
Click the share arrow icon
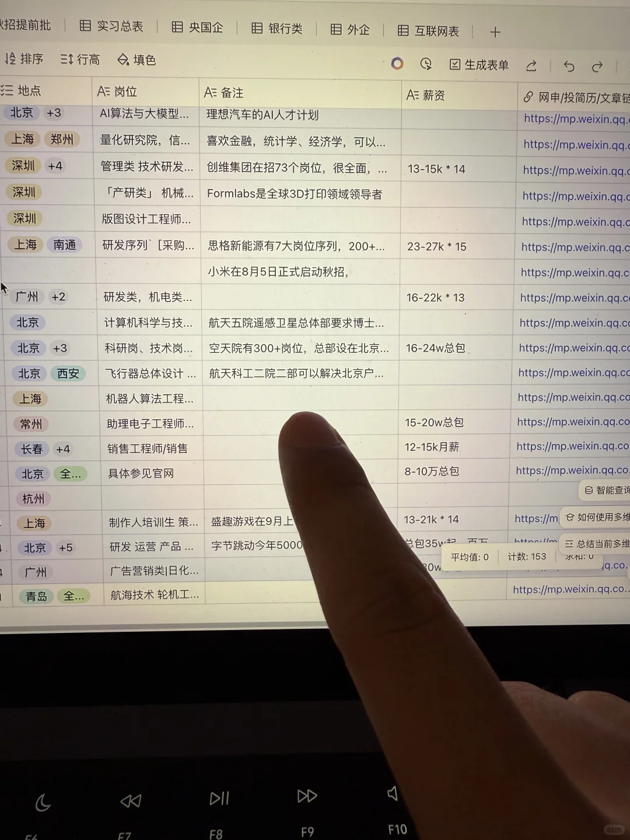tap(531, 66)
